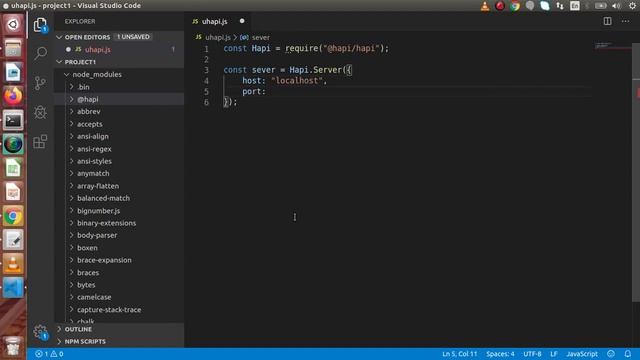
Task: Click uhapi.js in the breadcrumb
Action: (x=218, y=37)
